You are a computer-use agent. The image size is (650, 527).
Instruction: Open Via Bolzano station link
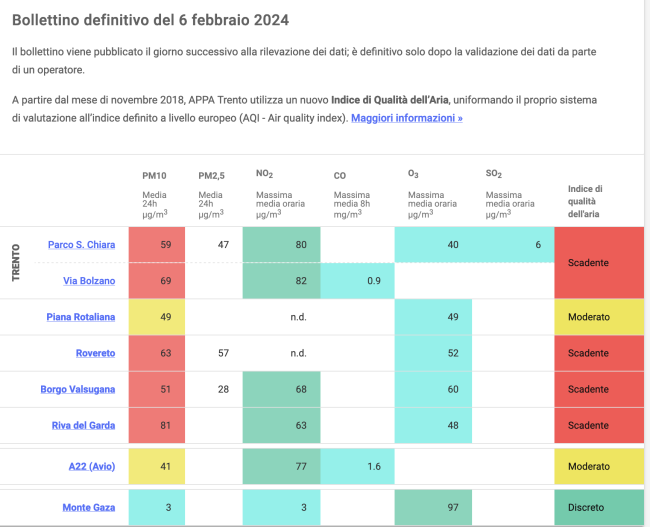tap(88, 281)
